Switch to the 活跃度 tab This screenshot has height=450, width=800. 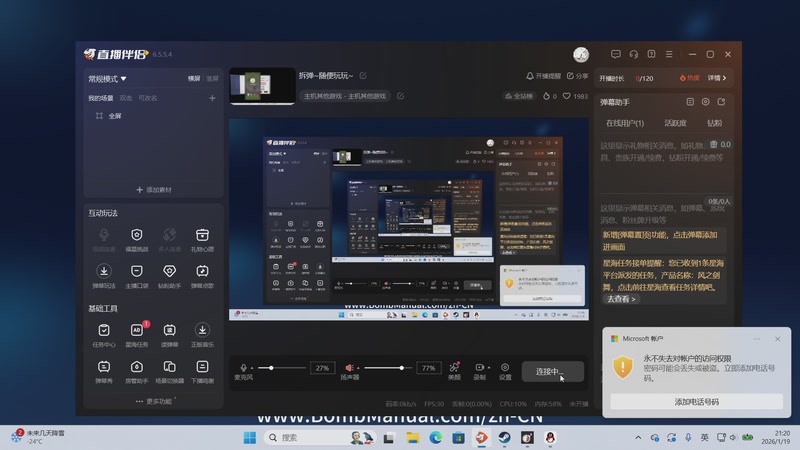click(x=675, y=123)
